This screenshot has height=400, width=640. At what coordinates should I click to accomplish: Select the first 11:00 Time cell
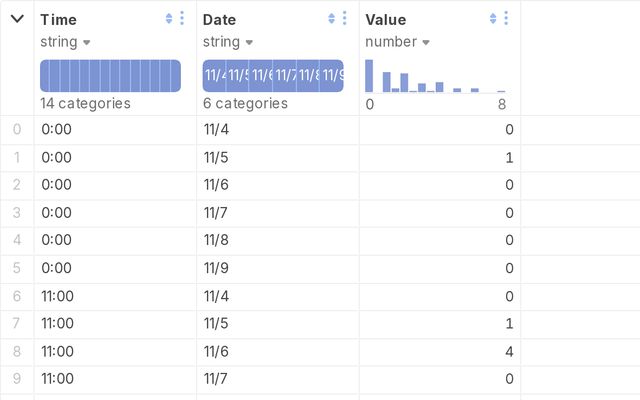click(58, 296)
